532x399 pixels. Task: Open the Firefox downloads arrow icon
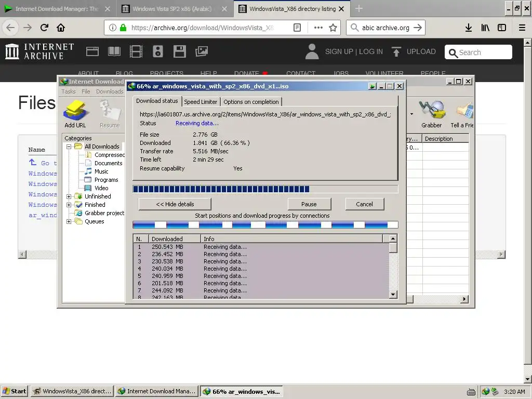point(469,28)
